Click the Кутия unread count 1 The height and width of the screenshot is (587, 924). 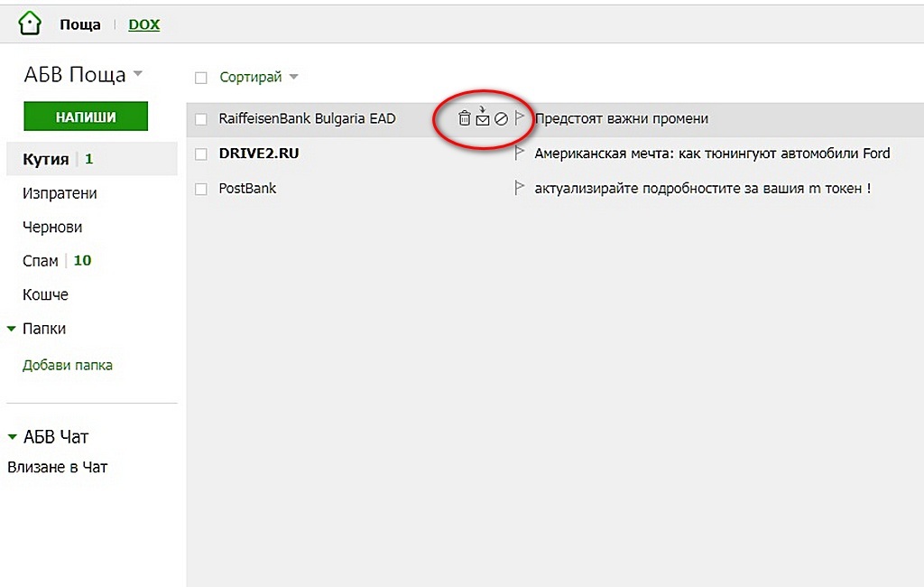coord(89,159)
